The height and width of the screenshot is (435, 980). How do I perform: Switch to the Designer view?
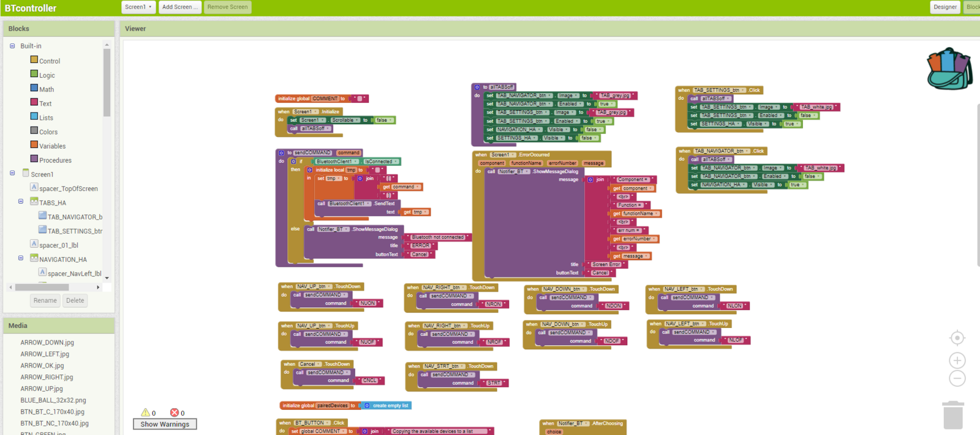tap(944, 7)
